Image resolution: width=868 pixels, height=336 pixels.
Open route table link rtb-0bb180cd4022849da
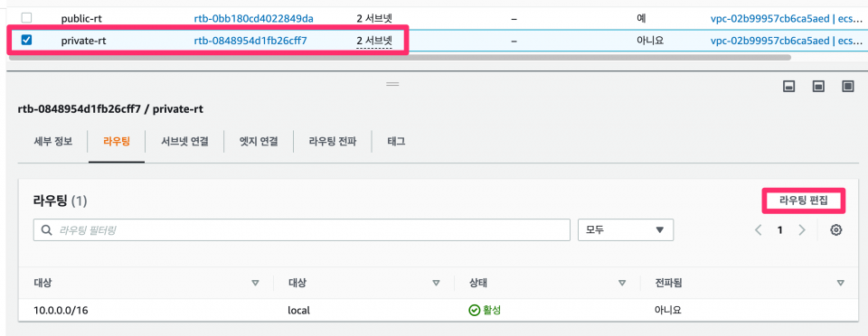pyautogui.click(x=253, y=18)
